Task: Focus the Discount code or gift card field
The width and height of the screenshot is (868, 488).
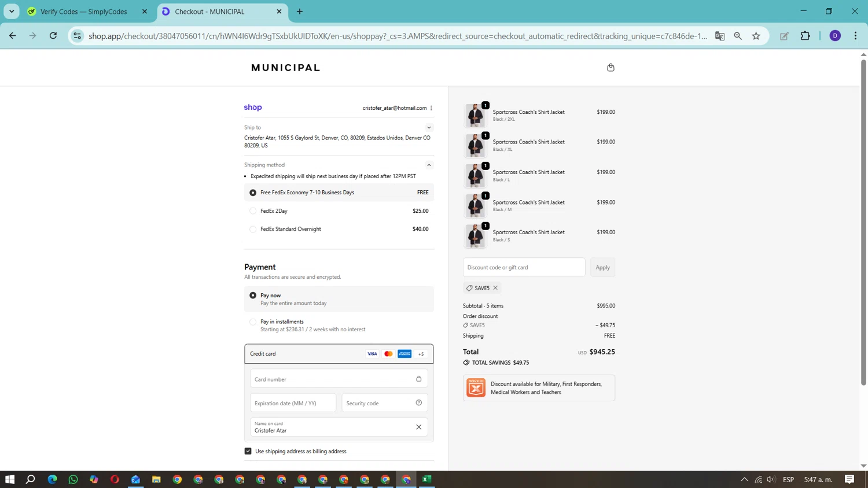Action: [x=524, y=267]
